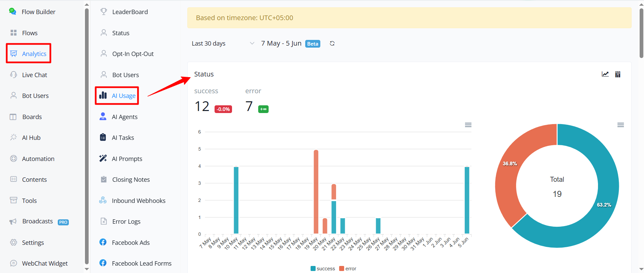Screen dimensions: 644x273
Task: Click the AI Agents person icon
Action: (103, 116)
